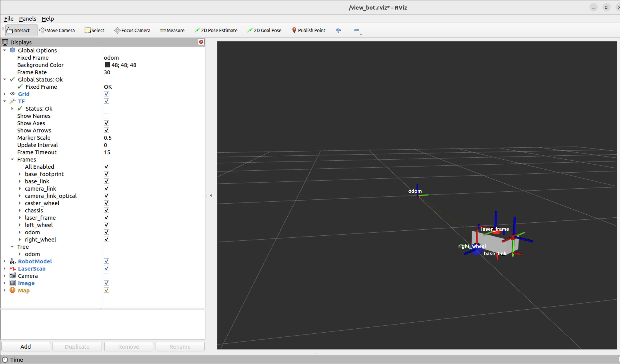Viewport: 620px width, 364px height.
Task: Click the Time panel header
Action: pyautogui.click(x=310, y=360)
